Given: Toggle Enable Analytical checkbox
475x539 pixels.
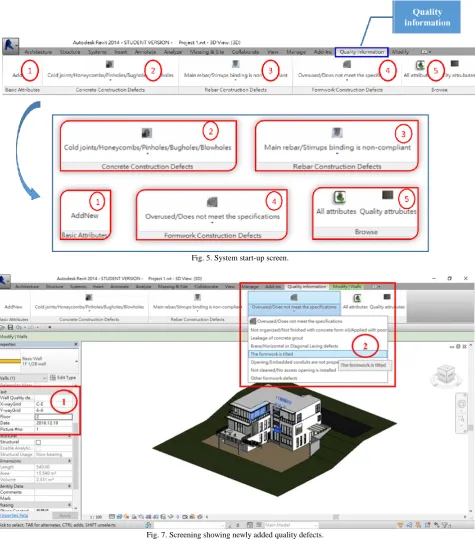Looking at the screenshot, I should pyautogui.click(x=38, y=448).
